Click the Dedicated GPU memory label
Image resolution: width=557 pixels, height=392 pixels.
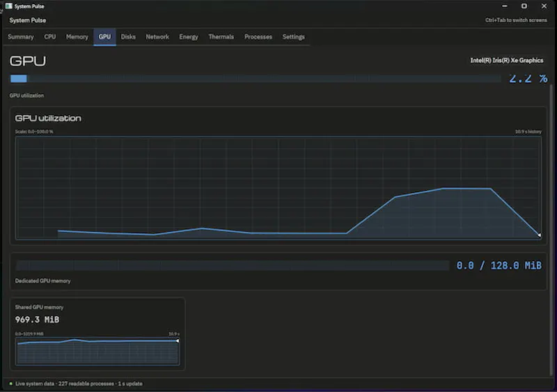click(x=42, y=281)
